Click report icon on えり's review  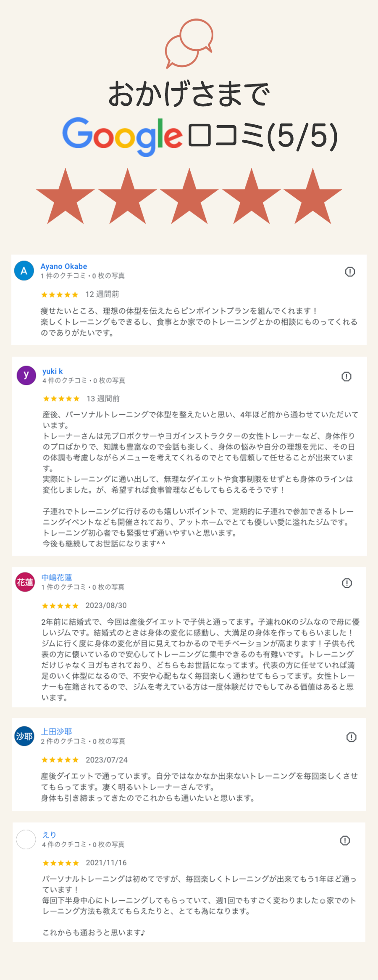point(345,841)
